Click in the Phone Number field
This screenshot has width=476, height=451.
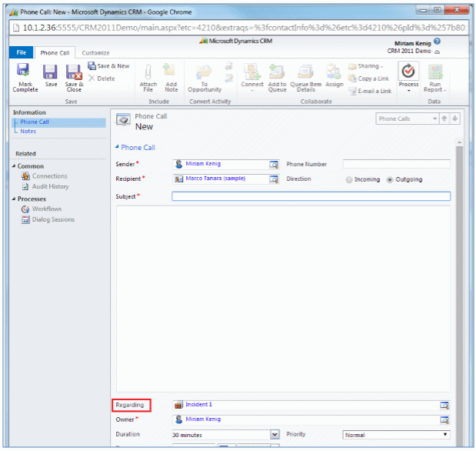(x=396, y=164)
